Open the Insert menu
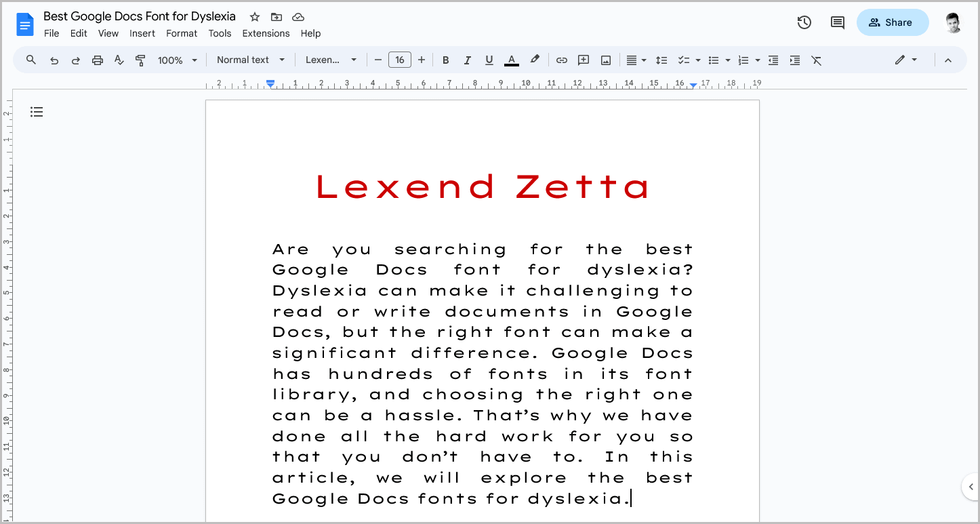The height and width of the screenshot is (524, 980). point(142,33)
